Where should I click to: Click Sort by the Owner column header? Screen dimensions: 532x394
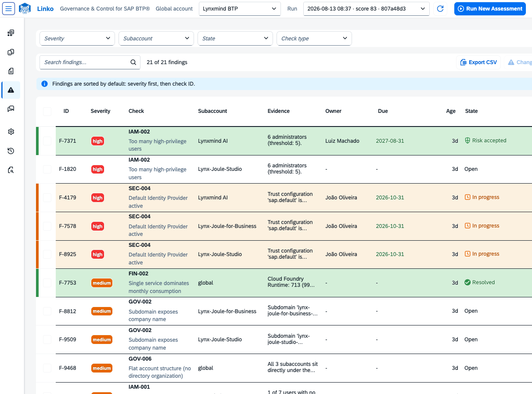pos(333,111)
